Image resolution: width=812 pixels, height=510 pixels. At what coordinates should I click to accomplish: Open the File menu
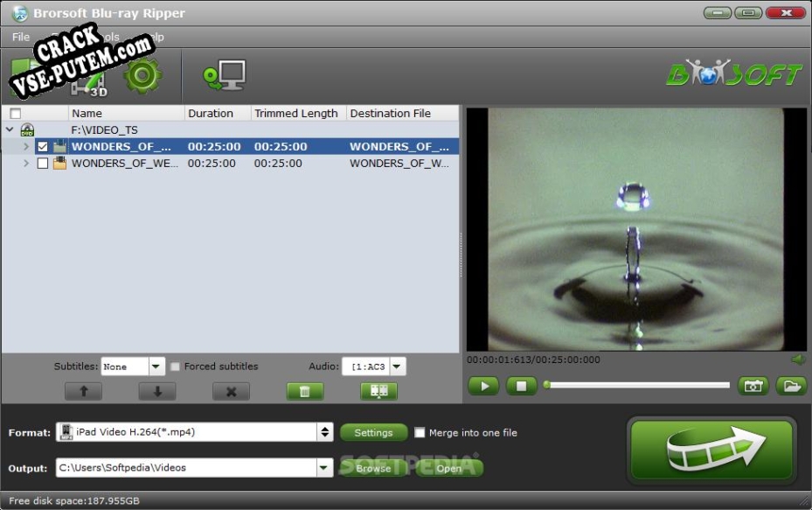pyautogui.click(x=20, y=37)
